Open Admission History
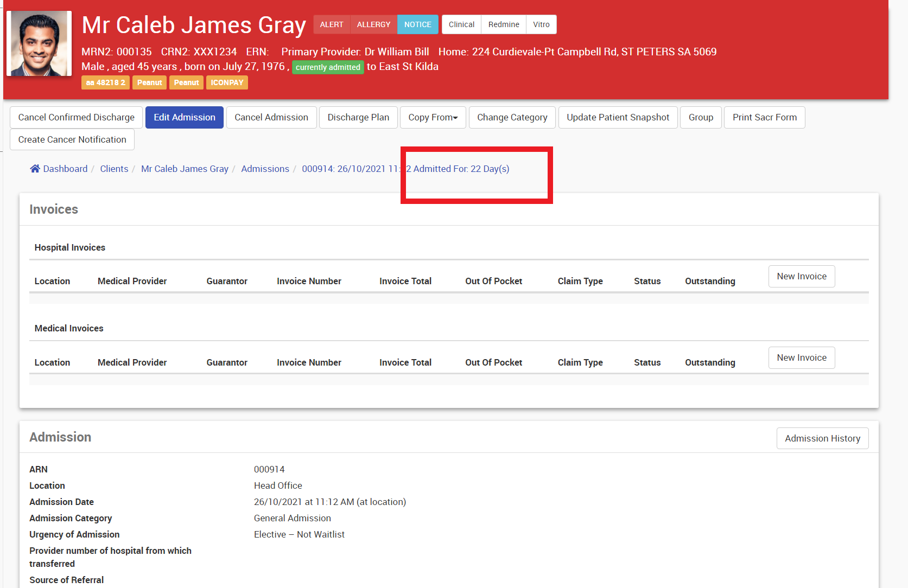Viewport: 908px width, 588px height. (x=822, y=438)
